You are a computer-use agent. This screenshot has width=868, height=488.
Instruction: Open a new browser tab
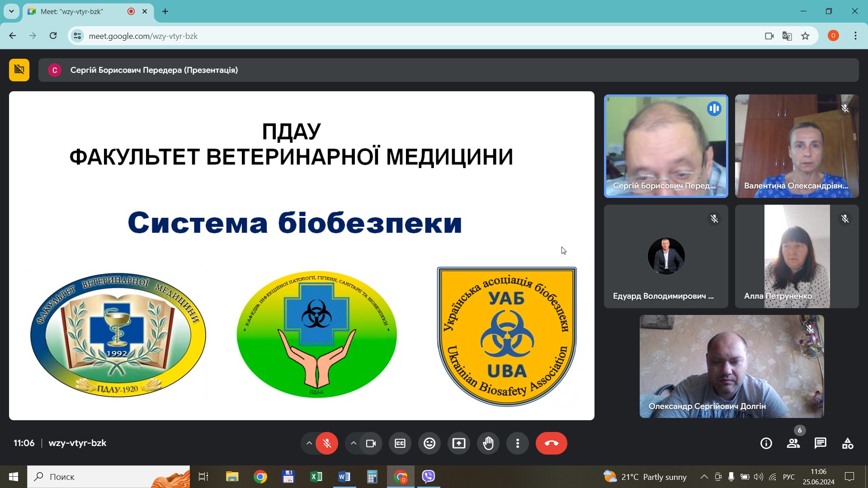[x=165, y=11]
